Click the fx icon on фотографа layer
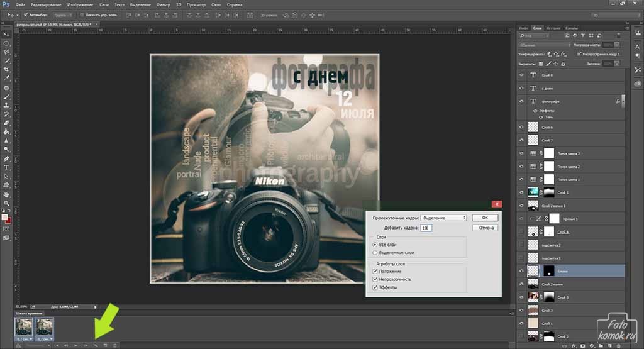 (618, 101)
